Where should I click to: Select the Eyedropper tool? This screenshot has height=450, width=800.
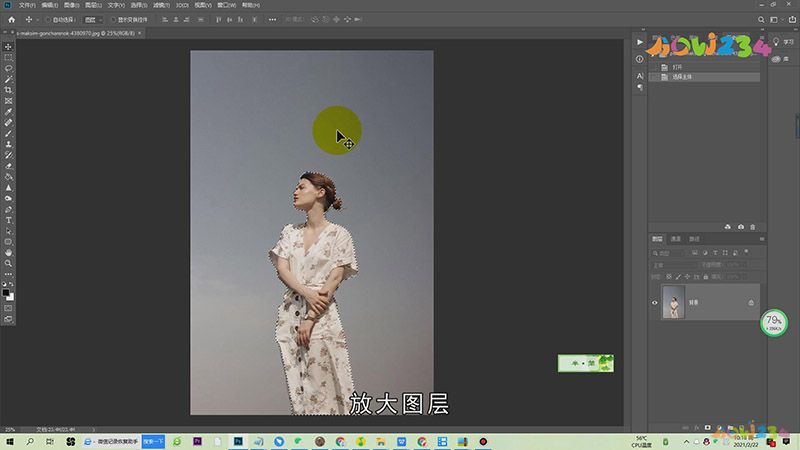(x=8, y=112)
